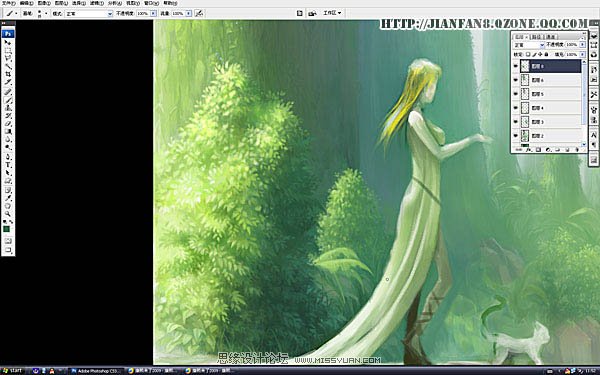The height and width of the screenshot is (375, 600).
Task: Open brush opacity slider arrow in options bar
Action: point(153,13)
